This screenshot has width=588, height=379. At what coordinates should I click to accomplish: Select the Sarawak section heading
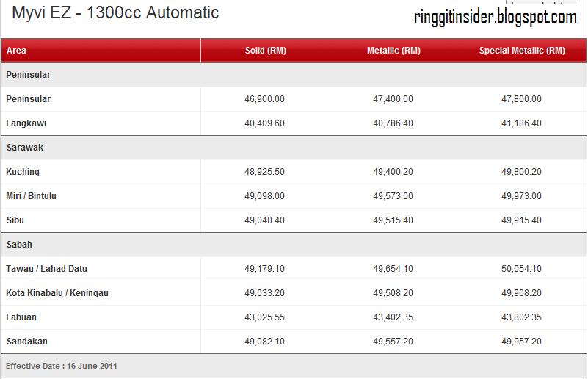pos(25,148)
